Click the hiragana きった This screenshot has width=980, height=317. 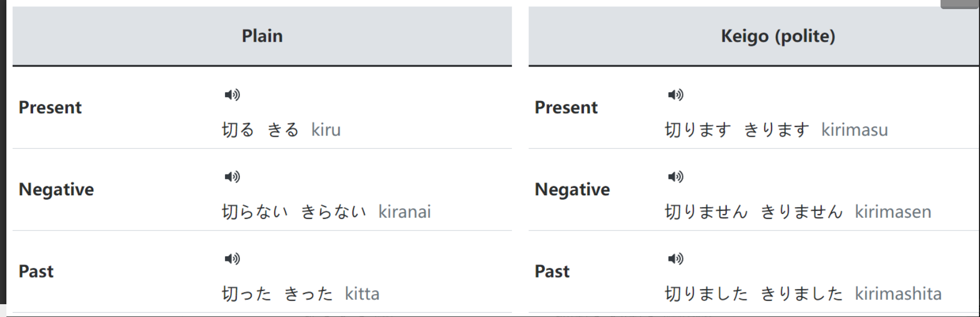tap(308, 294)
